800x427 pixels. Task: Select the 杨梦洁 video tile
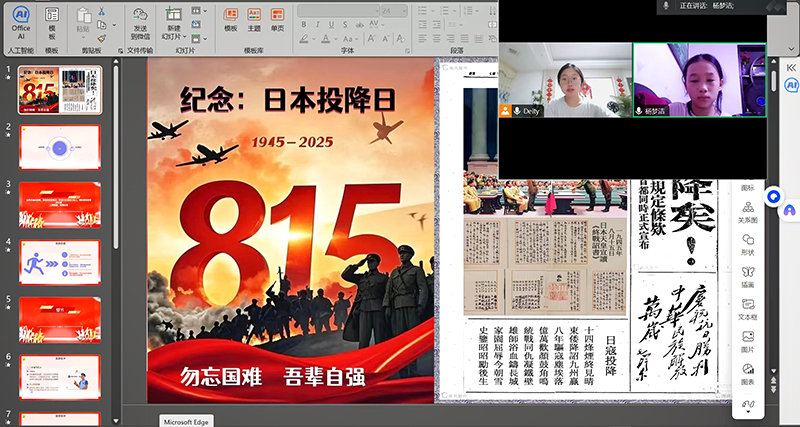[699, 80]
